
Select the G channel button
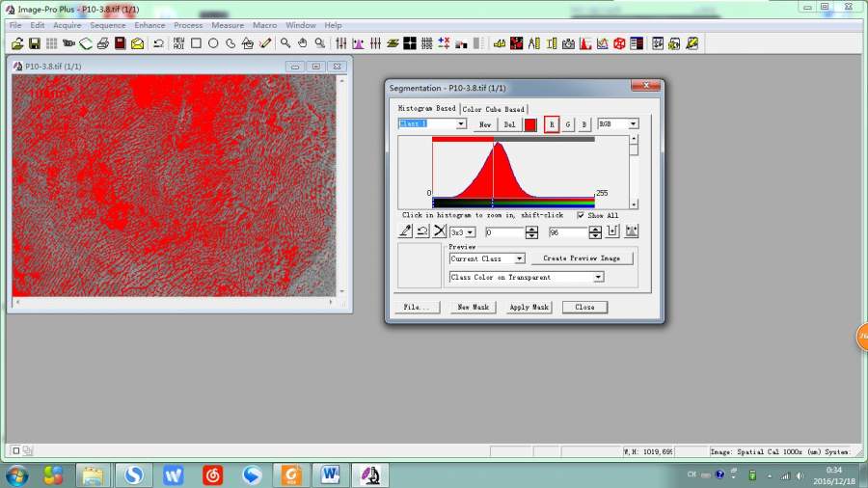click(568, 124)
